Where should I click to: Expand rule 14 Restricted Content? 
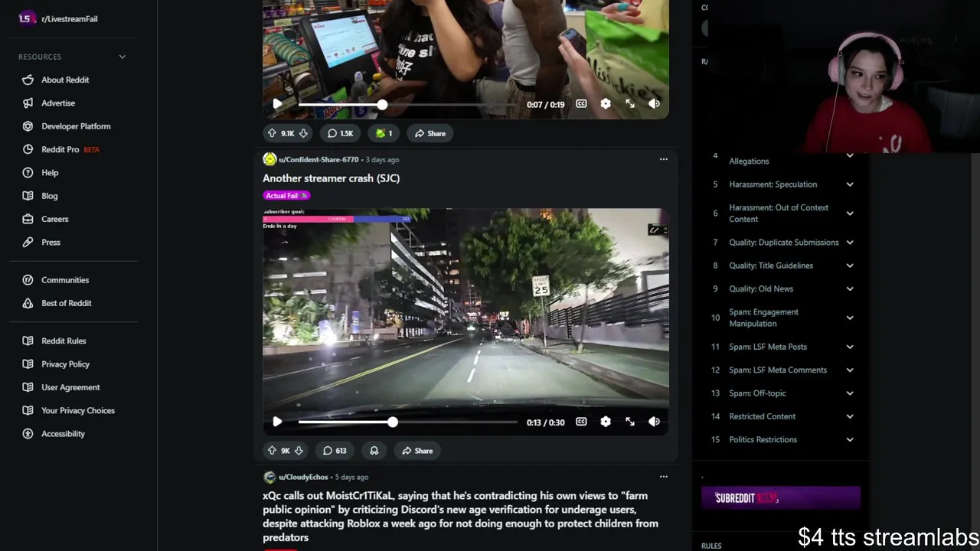click(x=850, y=416)
